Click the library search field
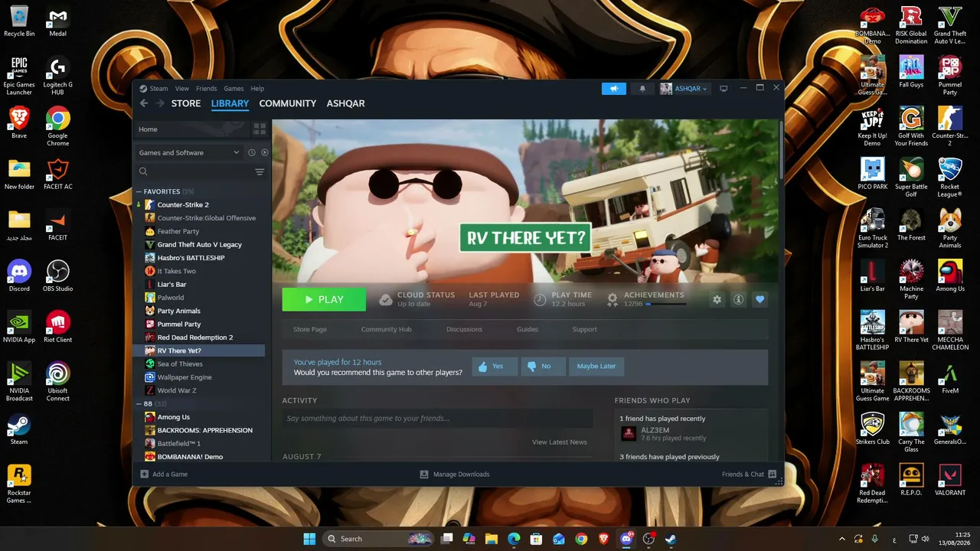This screenshot has height=551, width=980. tap(193, 171)
